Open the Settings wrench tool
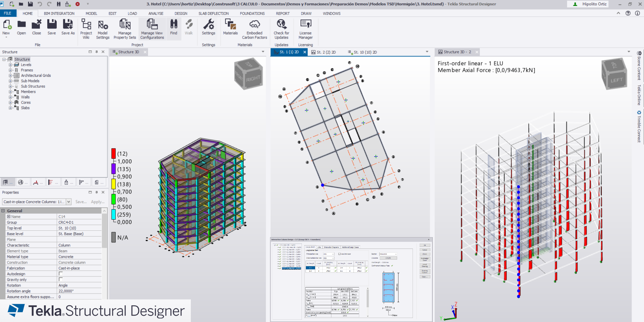Viewport: 644px width, 322px height. pos(208,28)
